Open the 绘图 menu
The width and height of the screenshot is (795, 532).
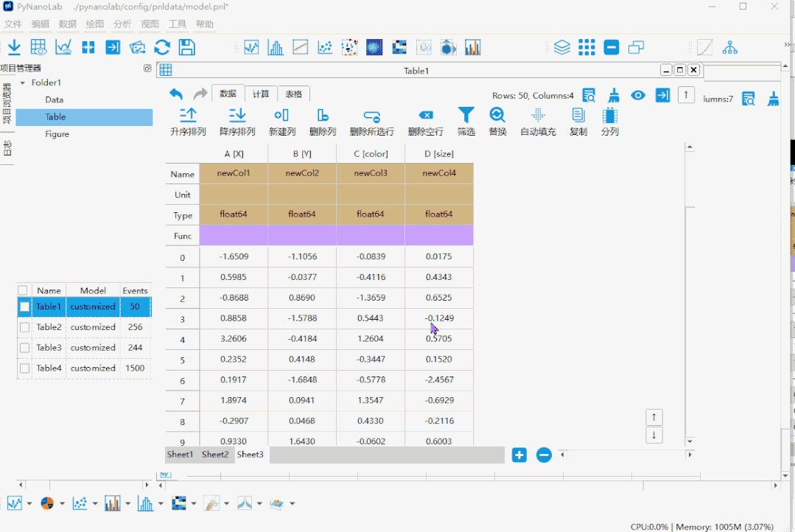point(95,24)
